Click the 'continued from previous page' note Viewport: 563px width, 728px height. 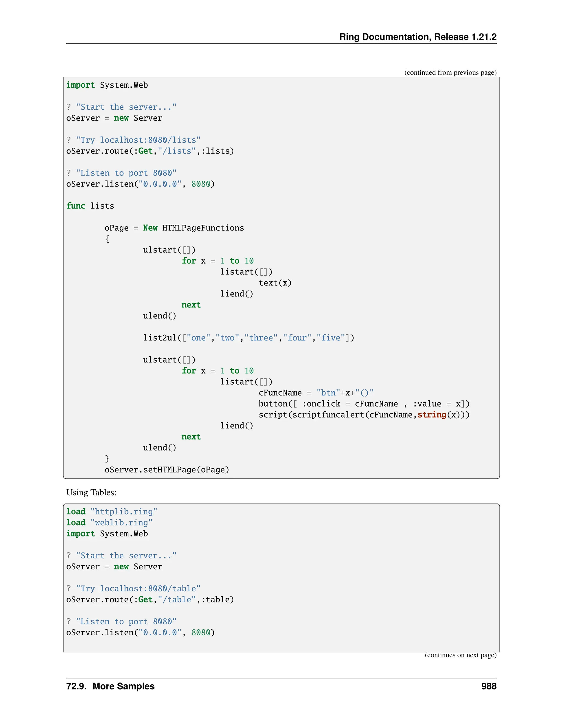point(450,73)
